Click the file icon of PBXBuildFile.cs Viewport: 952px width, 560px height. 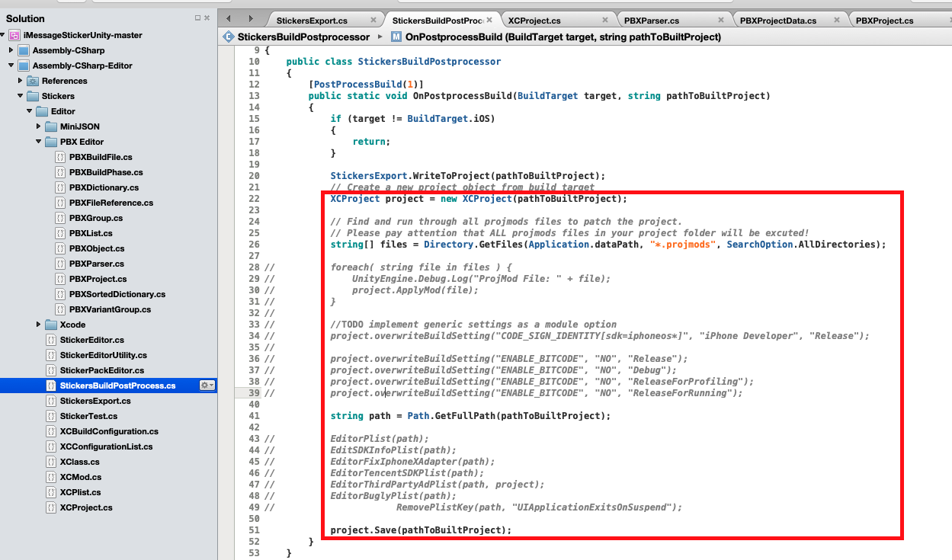[59, 157]
